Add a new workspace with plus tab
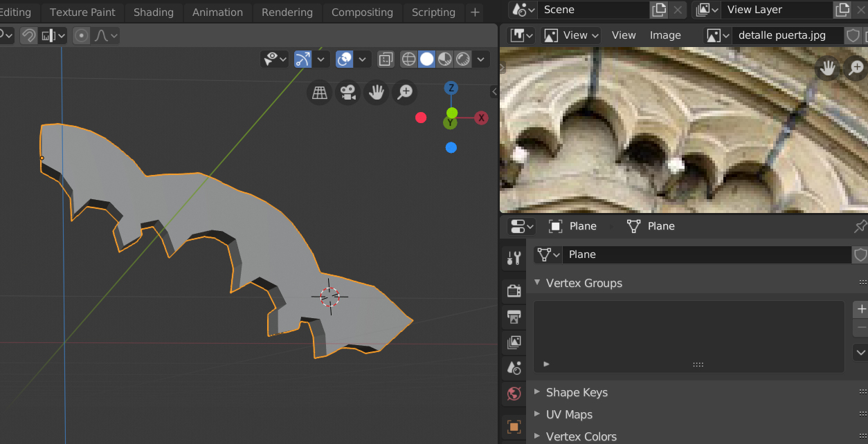 475,12
